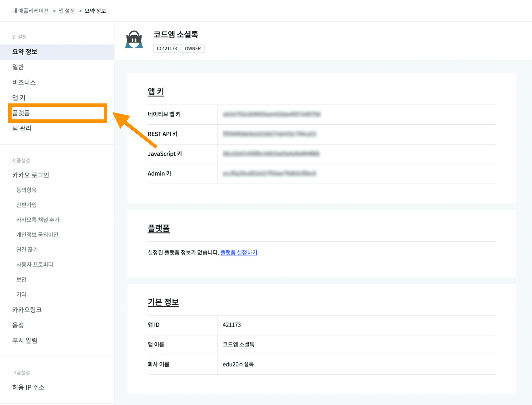
Task: Click the 고급설정 section label
Action: coord(21,372)
